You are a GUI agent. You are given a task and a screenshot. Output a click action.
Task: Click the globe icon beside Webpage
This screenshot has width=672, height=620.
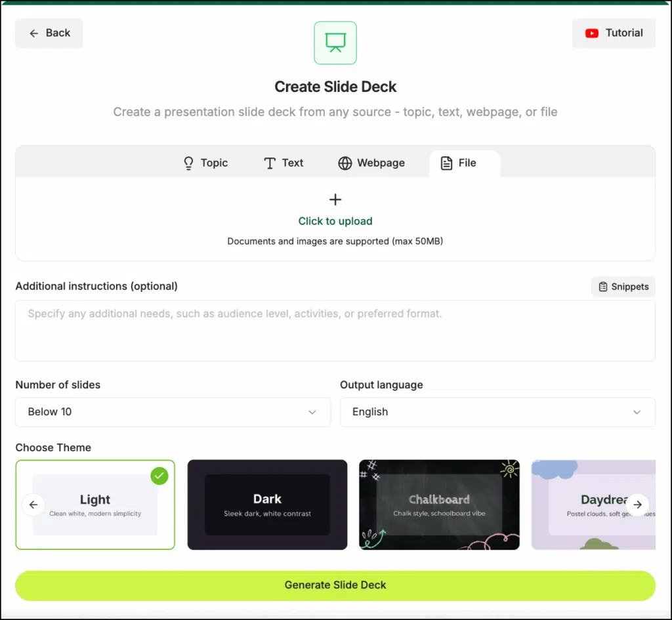(x=345, y=163)
